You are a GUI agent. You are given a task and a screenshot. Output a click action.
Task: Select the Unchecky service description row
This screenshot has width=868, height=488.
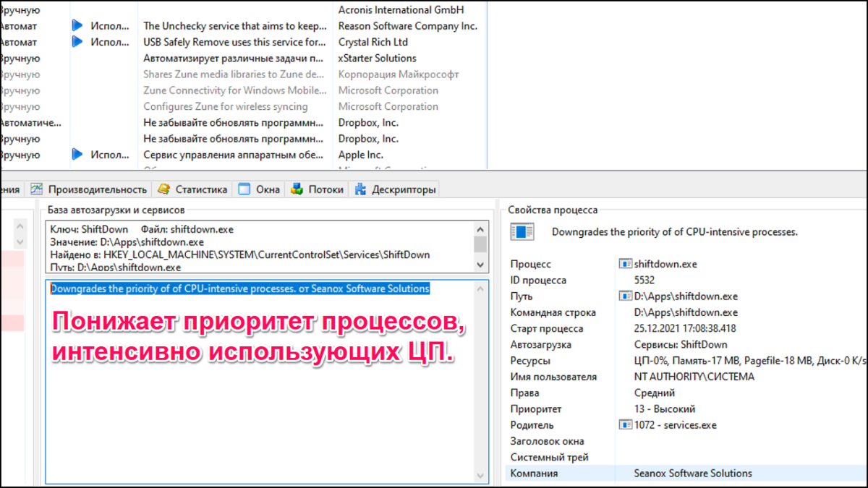click(234, 26)
